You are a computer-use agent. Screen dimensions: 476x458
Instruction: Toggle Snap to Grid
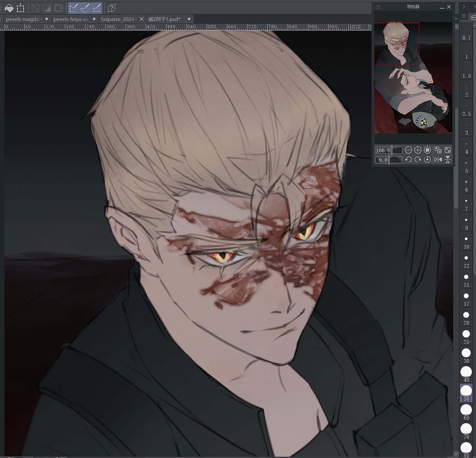[97, 8]
